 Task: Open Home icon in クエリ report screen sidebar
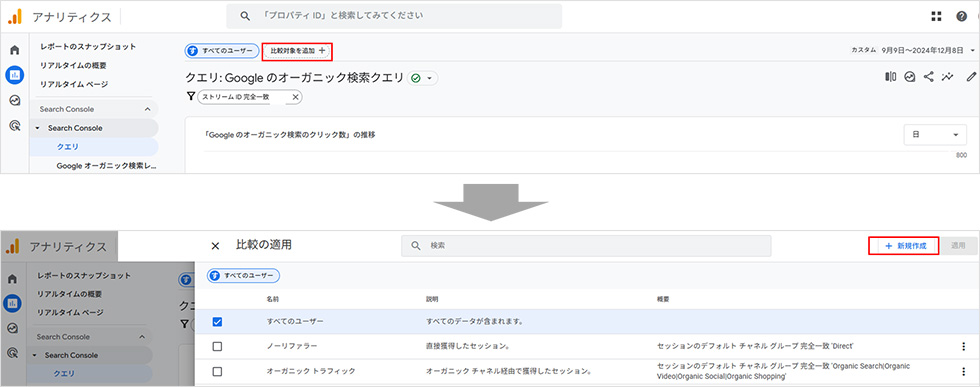(14, 51)
